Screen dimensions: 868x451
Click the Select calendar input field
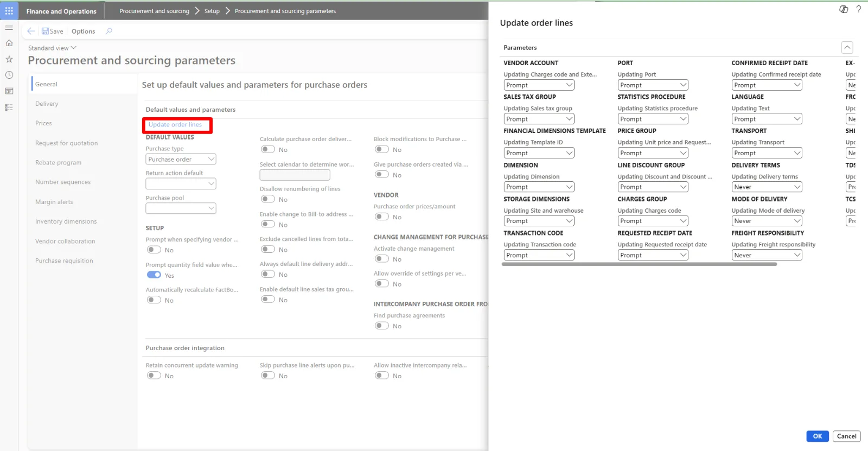(x=295, y=175)
